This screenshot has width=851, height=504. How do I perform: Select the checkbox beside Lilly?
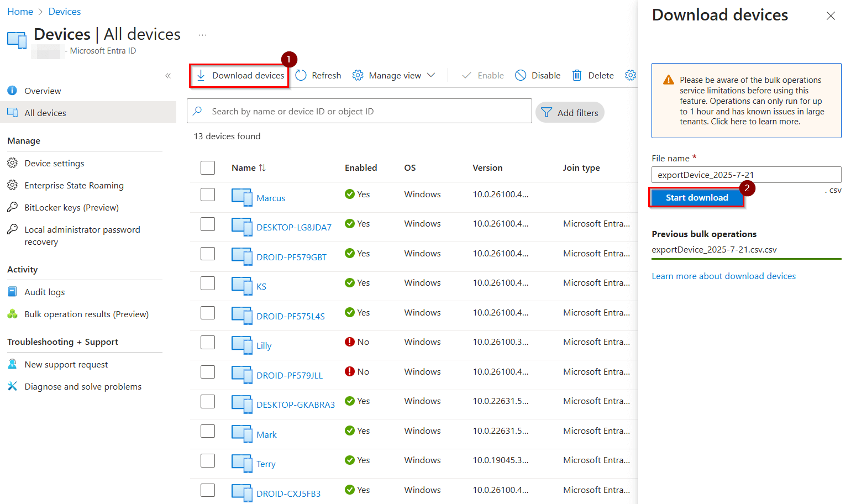(x=208, y=342)
